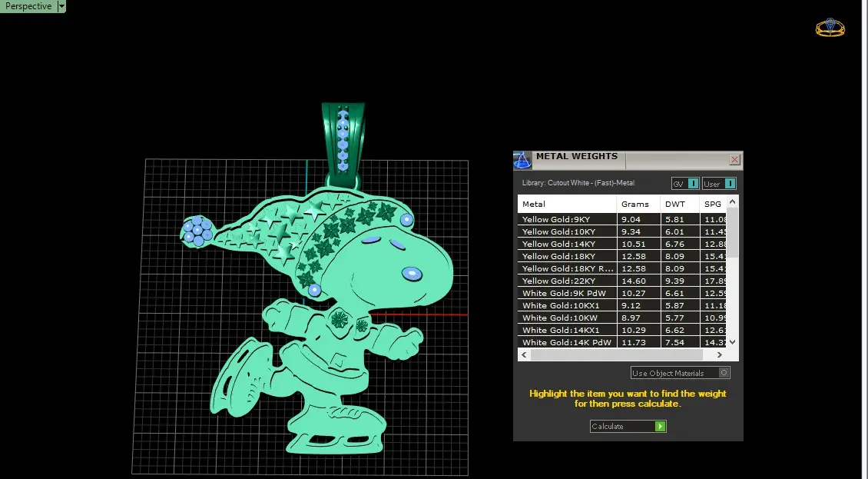Click the SPG column header
868x479 pixels.
pyautogui.click(x=713, y=204)
